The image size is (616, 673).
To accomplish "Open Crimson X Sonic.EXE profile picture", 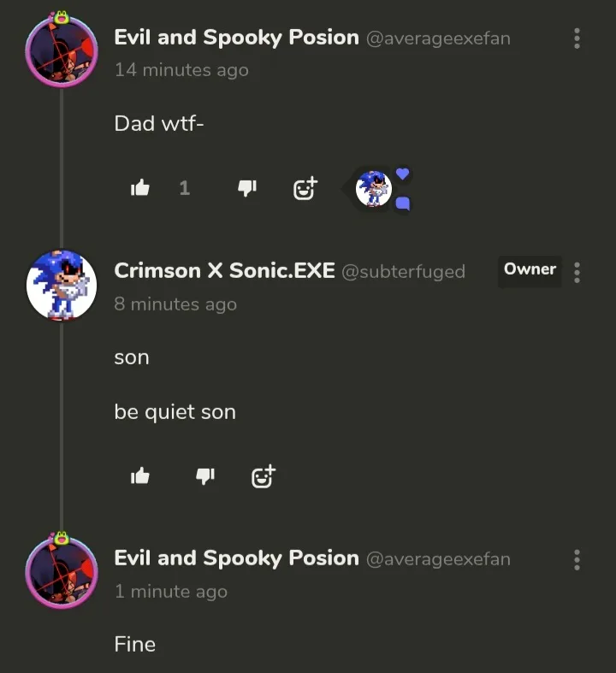I will [61, 286].
